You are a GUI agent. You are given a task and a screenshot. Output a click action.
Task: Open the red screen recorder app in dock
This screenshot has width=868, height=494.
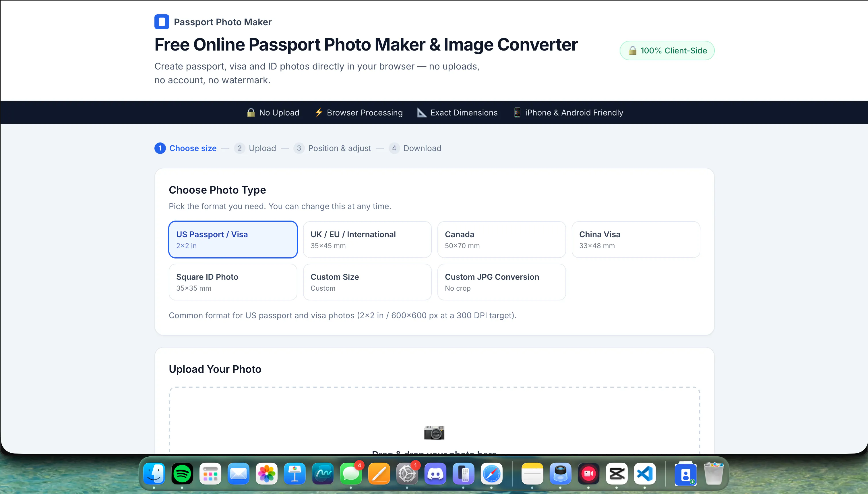(x=588, y=474)
